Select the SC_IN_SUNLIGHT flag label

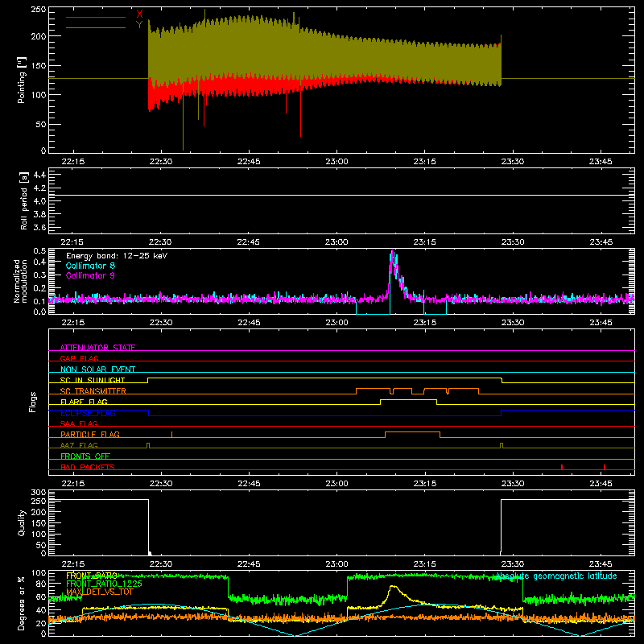[93, 380]
